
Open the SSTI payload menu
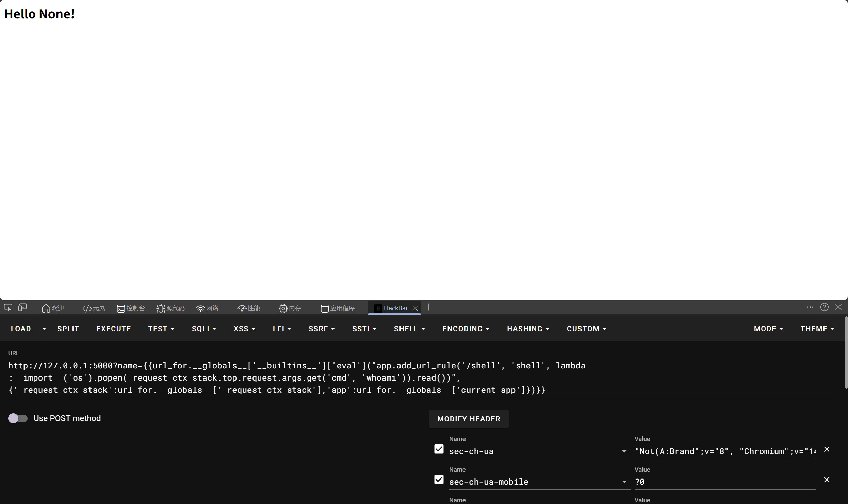tap(364, 329)
